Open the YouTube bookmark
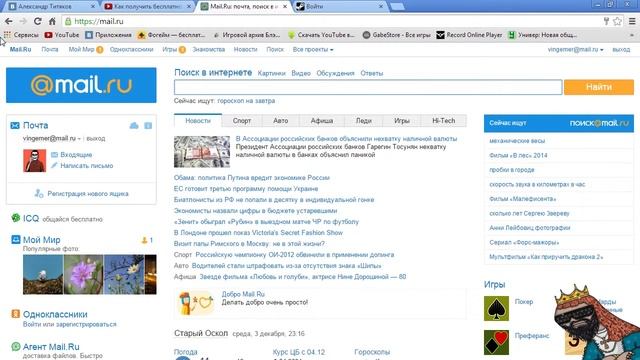This screenshot has height=360, width=640. (62, 35)
